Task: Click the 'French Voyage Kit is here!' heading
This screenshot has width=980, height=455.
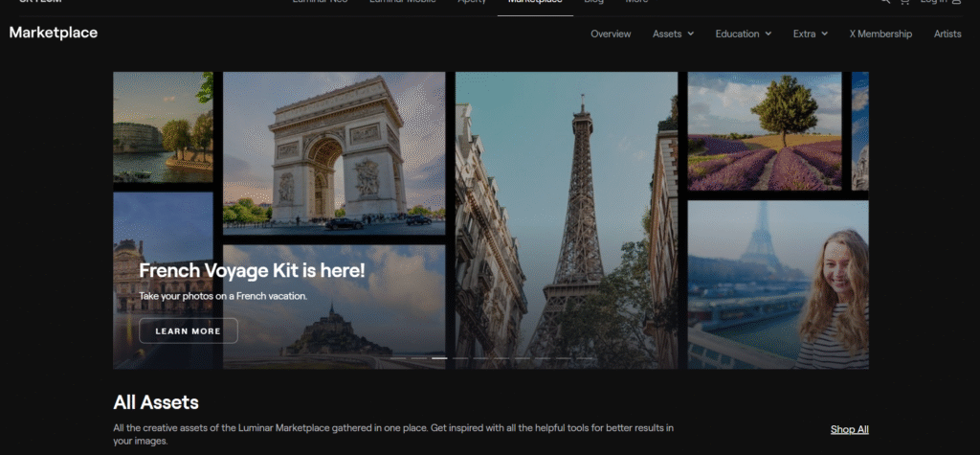Action: [x=252, y=270]
